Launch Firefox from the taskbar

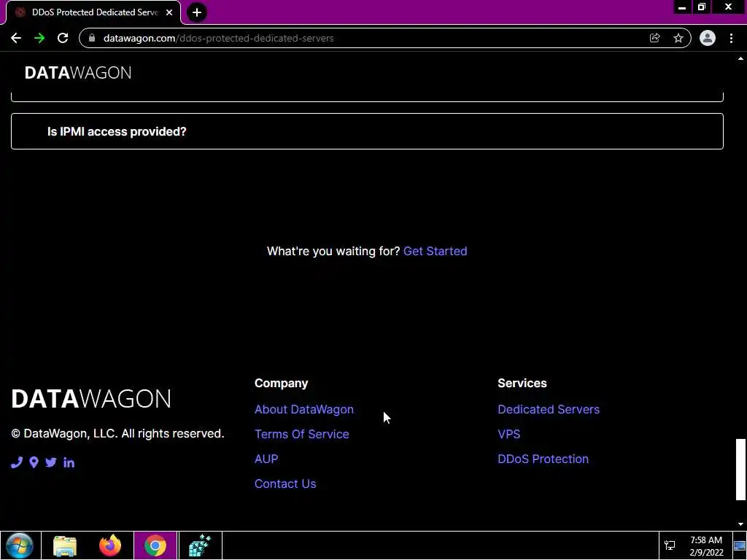pos(110,545)
